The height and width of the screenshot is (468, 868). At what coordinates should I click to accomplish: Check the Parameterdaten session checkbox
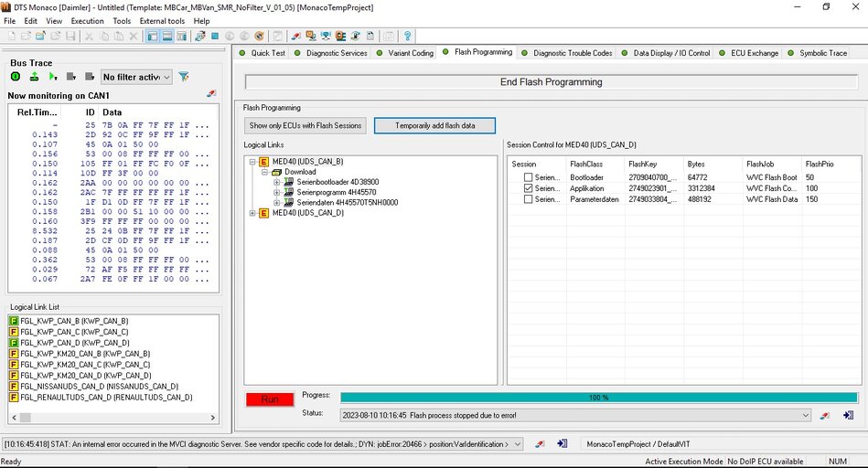[528, 199]
